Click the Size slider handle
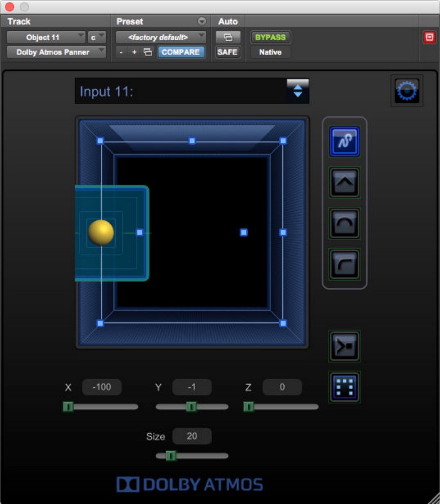Viewport: 440px width, 504px height. click(x=171, y=456)
